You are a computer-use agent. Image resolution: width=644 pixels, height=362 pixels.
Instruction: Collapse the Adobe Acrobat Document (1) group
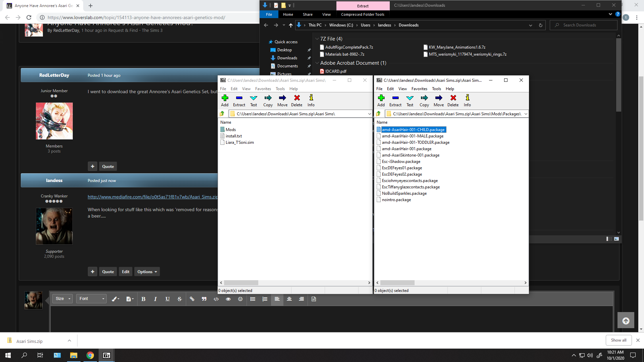pos(317,63)
